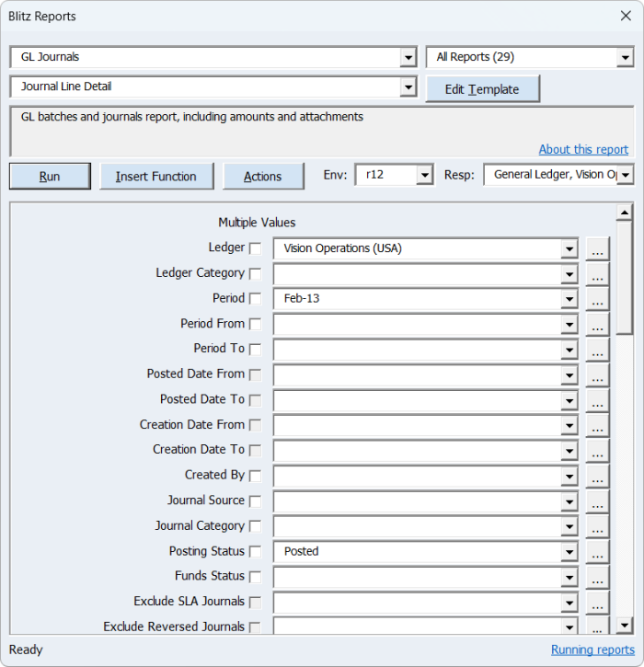Screen dimensions: 644x667
Task: Open the ellipsis picker for Journal Category
Action: (597, 527)
